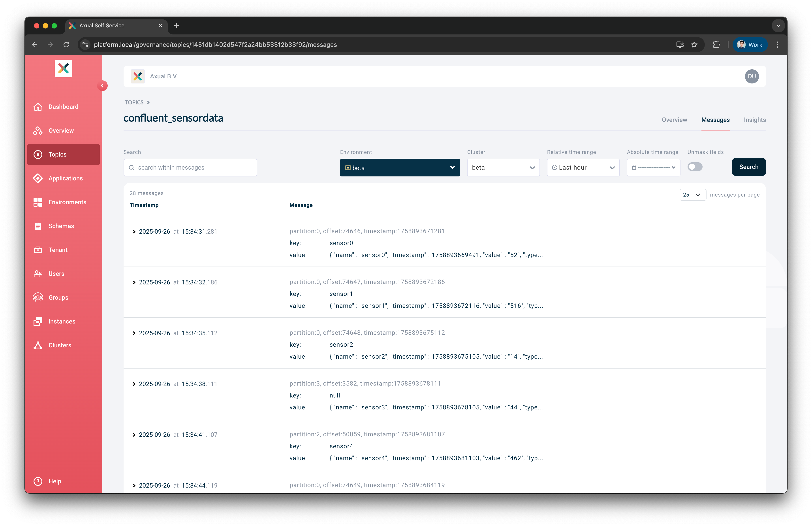Viewport: 812px width, 526px height.
Task: Click the DU user avatar
Action: coord(751,76)
